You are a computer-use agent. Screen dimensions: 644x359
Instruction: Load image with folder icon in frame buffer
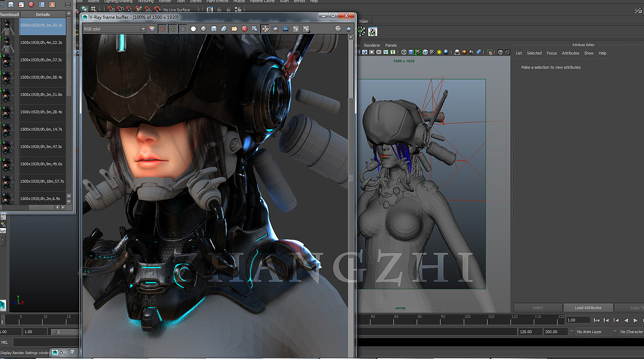coord(234,29)
